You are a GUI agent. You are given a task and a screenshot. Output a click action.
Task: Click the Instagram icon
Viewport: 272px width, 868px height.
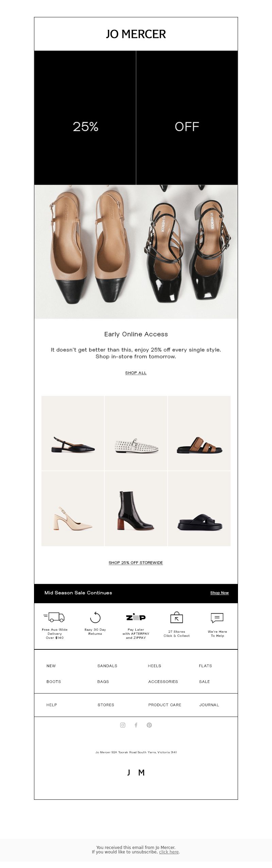click(123, 725)
